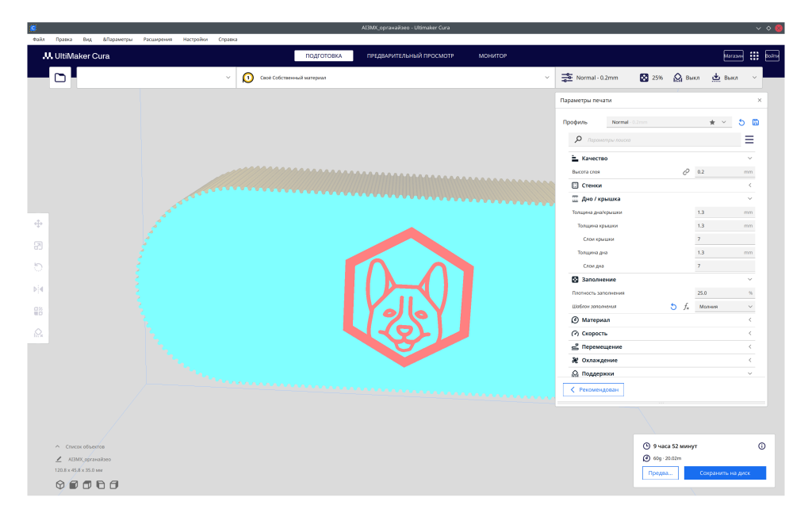Collapse the Список объектов list
Image resolution: width=812 pixels, height=528 pixels.
[x=57, y=447]
